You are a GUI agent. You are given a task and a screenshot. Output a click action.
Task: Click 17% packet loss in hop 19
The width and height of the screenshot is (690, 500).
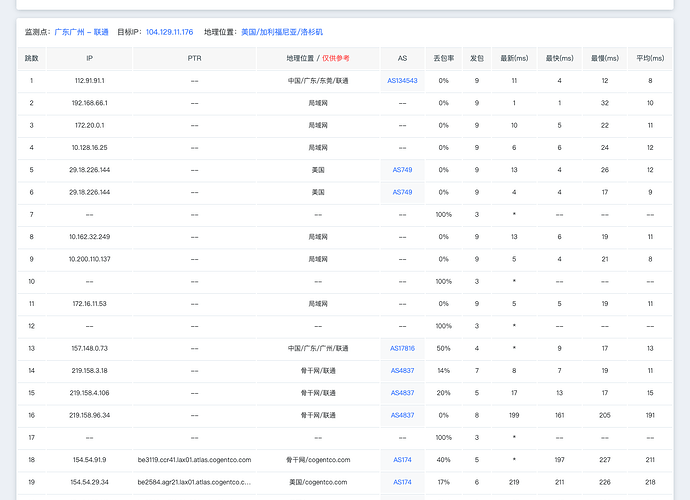pos(444,482)
